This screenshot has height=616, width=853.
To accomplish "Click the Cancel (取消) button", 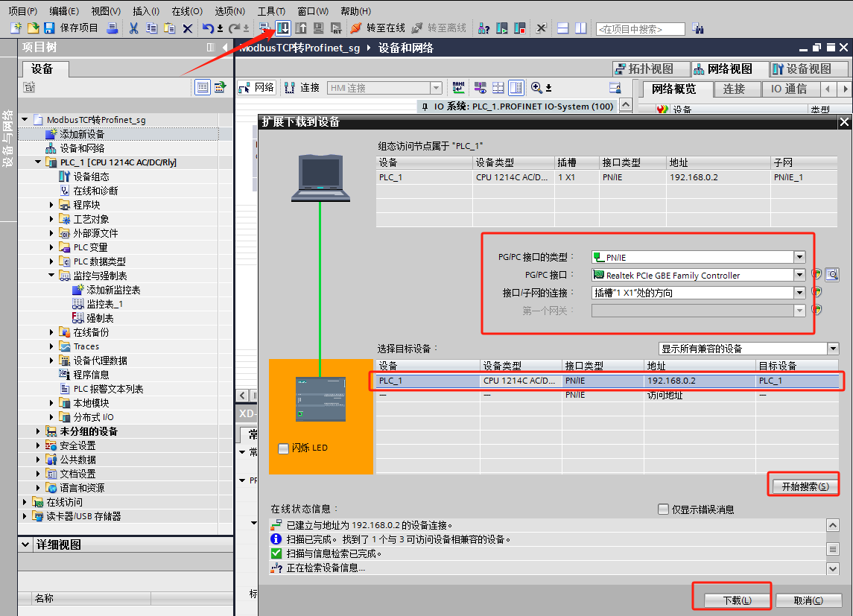I will [808, 600].
